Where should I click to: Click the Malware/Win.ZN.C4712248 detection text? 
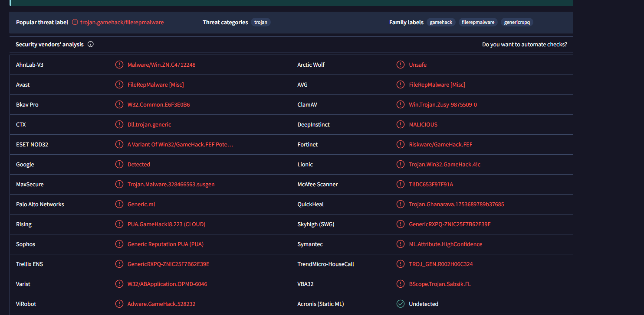(161, 65)
